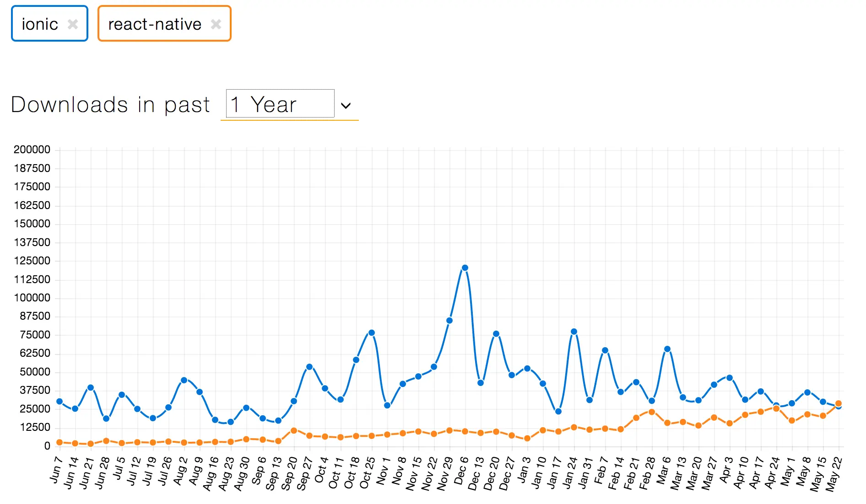Click the ionic data point at Jun 7
This screenshot has width=866, height=504.
click(x=60, y=402)
